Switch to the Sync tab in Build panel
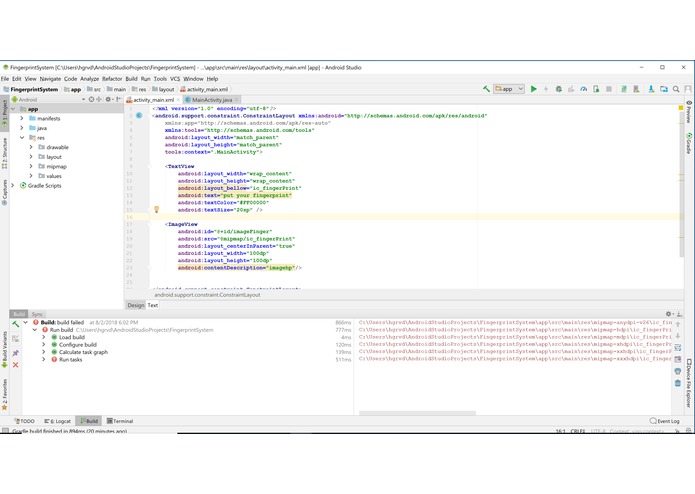The height and width of the screenshot is (494, 695). coord(37,314)
